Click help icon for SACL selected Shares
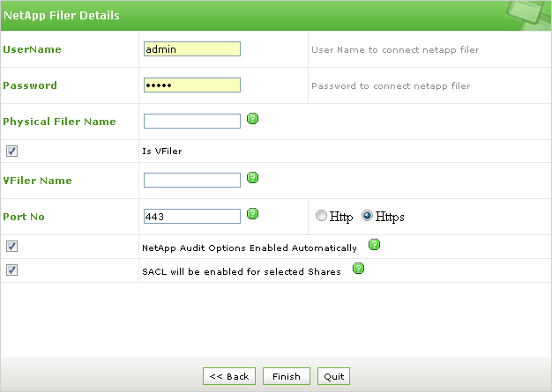The width and height of the screenshot is (552, 392). coord(358,269)
